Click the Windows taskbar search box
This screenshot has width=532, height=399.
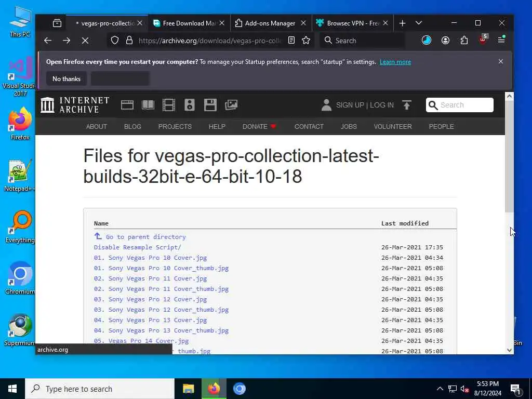pos(100,389)
